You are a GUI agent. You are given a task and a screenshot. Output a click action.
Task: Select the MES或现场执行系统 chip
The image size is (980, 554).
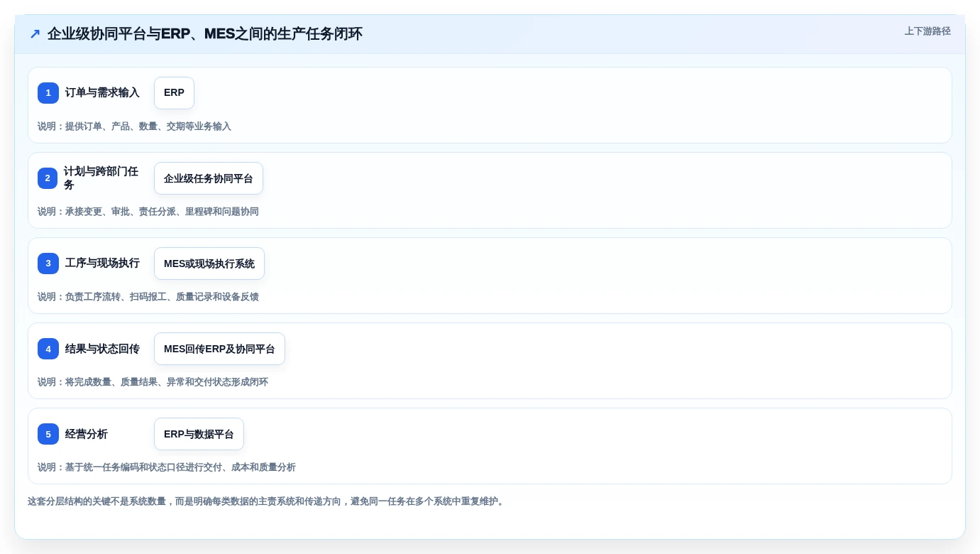click(209, 264)
